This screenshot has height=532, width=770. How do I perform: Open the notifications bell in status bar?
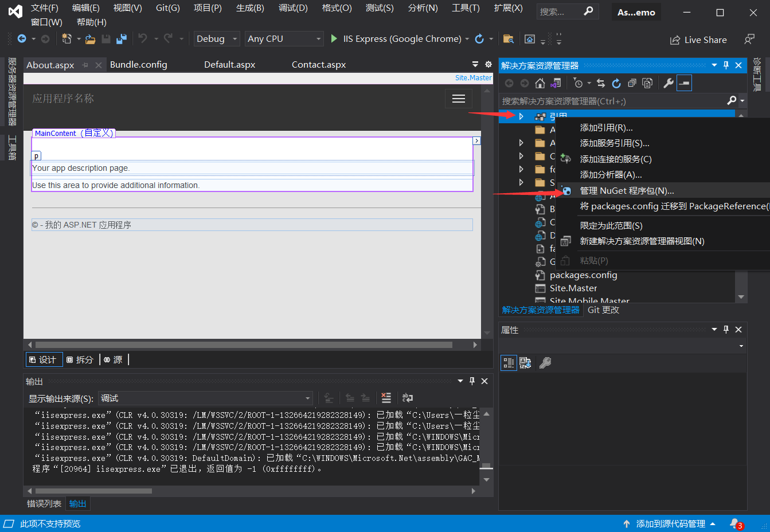(x=736, y=523)
